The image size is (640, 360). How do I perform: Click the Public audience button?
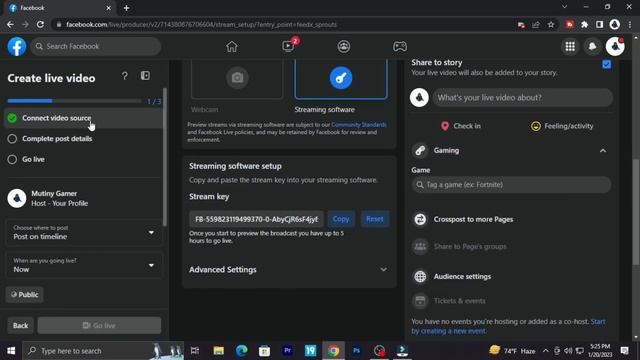tap(24, 295)
